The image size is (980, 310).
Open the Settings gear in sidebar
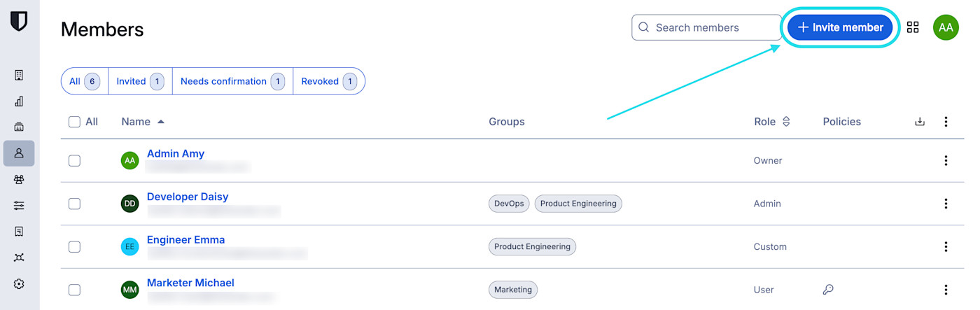coord(19,283)
